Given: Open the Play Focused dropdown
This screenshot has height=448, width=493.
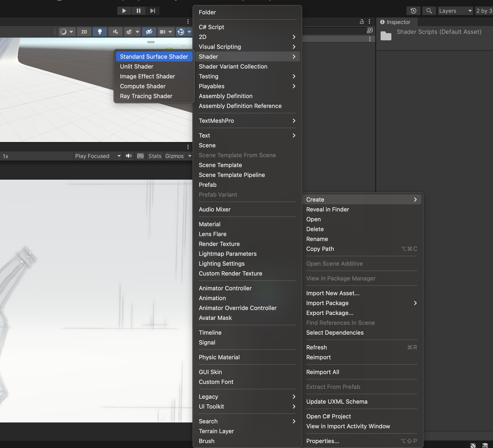Looking at the screenshot, I should (98, 156).
